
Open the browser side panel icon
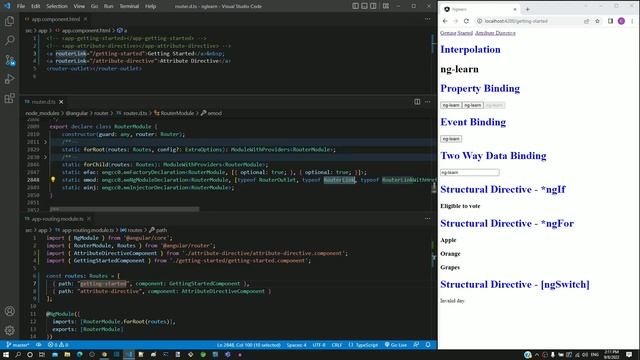610,21
